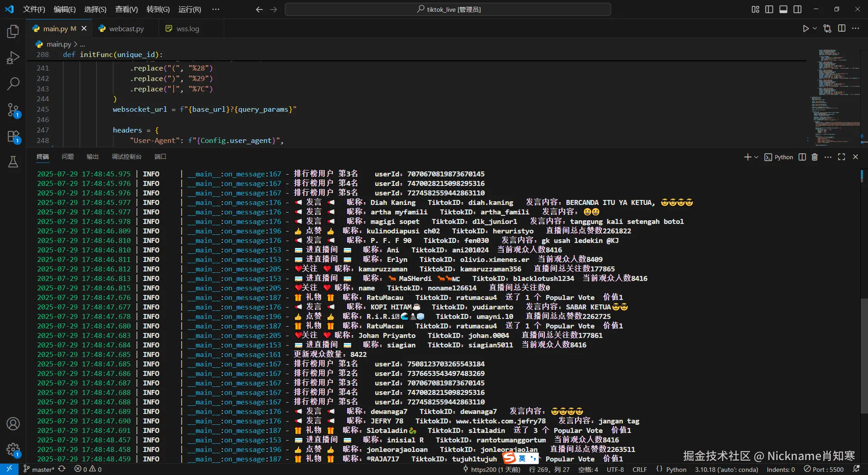Maximize the terminal panel size

pyautogui.click(x=841, y=157)
